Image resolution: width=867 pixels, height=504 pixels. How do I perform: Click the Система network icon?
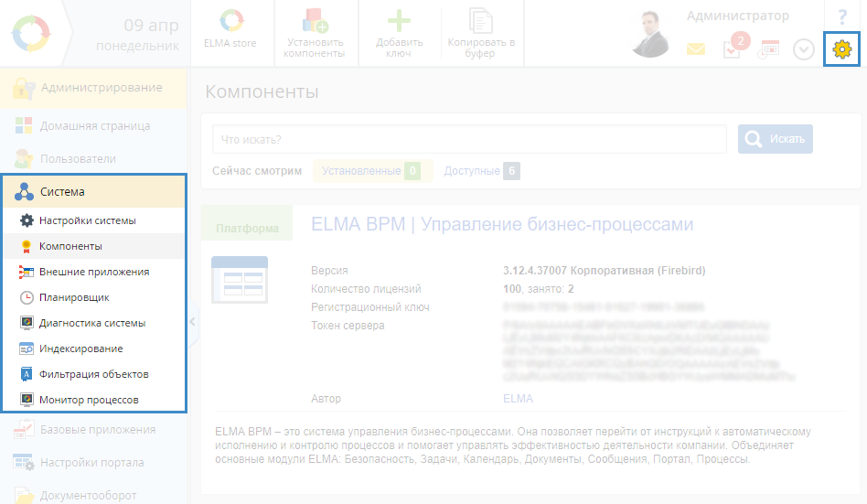pos(24,191)
